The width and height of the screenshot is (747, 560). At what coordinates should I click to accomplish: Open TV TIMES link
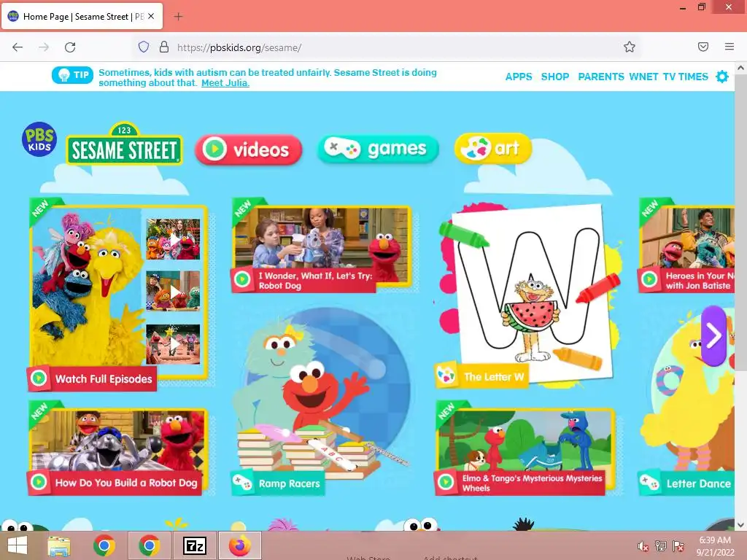point(686,77)
